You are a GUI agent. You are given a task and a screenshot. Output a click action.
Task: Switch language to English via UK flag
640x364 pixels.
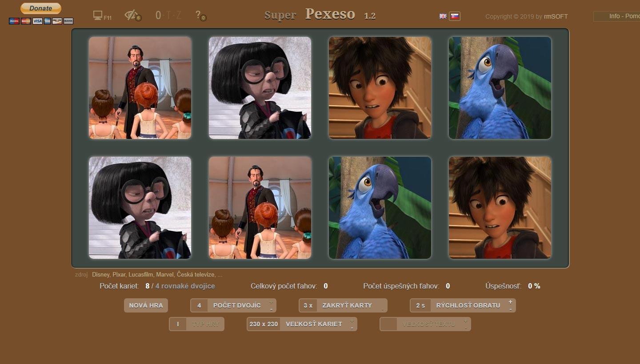(x=443, y=16)
